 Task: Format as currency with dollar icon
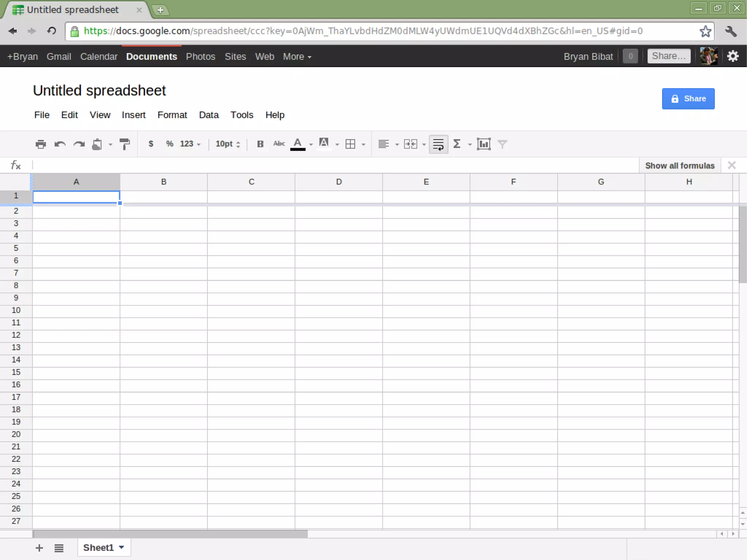pos(151,144)
